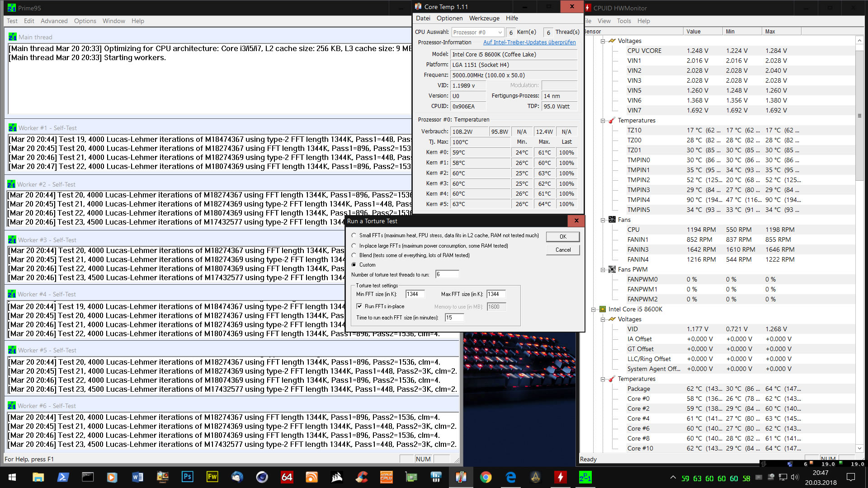
Task: Click the Fireworks (Fw) taskbar icon
Action: tap(212, 477)
